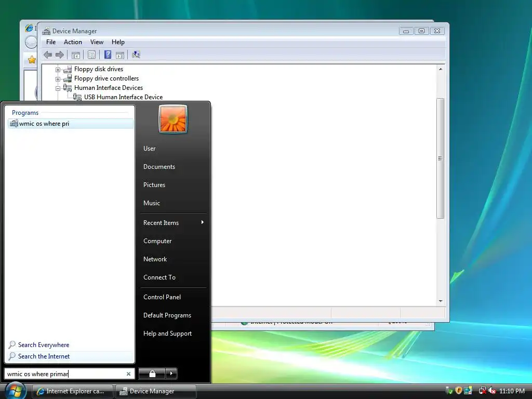Open the Help menu
This screenshot has height=399, width=532.
(x=118, y=42)
